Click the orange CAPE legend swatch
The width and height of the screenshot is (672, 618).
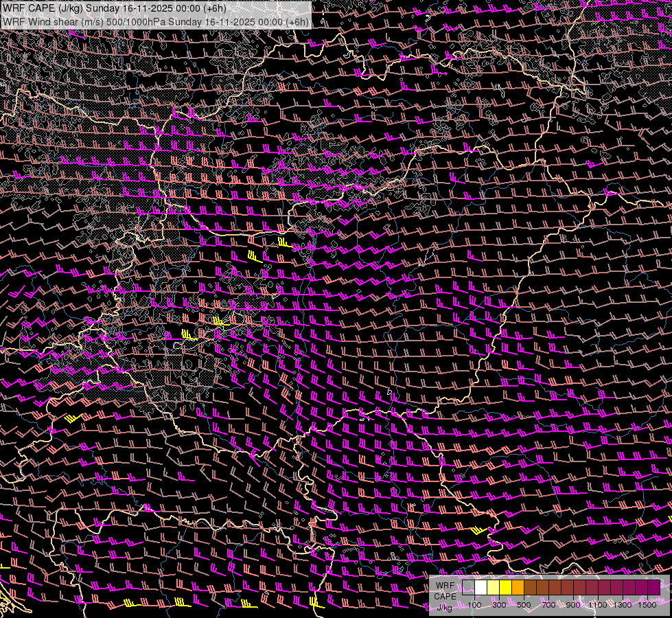click(518, 587)
